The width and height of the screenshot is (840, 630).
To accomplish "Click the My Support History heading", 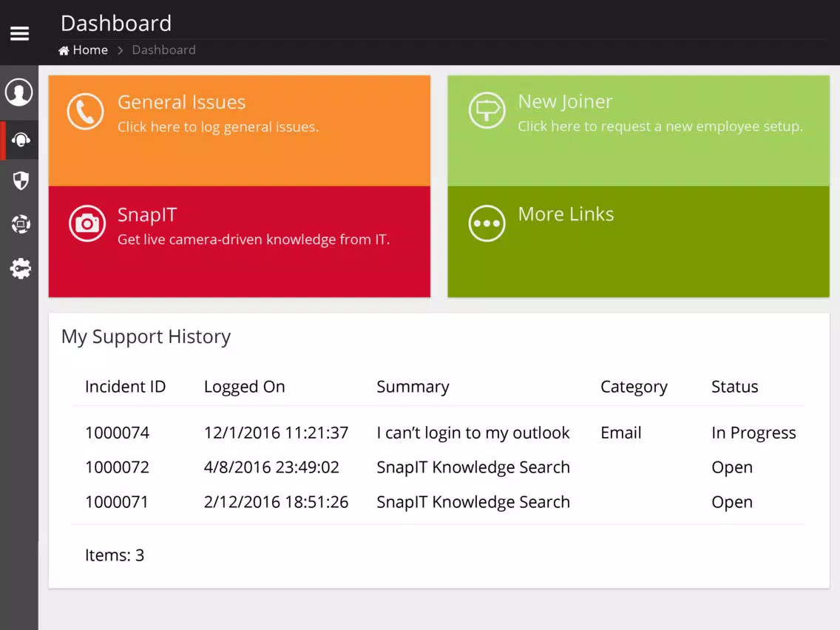I will [x=146, y=337].
